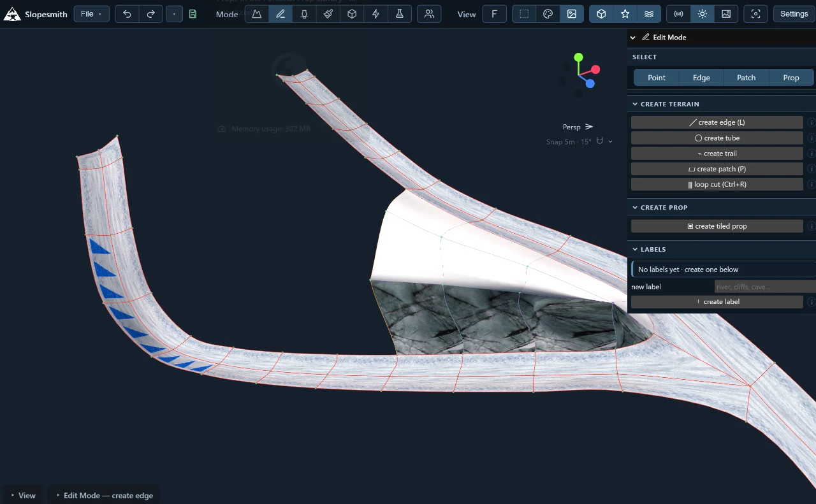Open the people/users icon button

coord(430,14)
